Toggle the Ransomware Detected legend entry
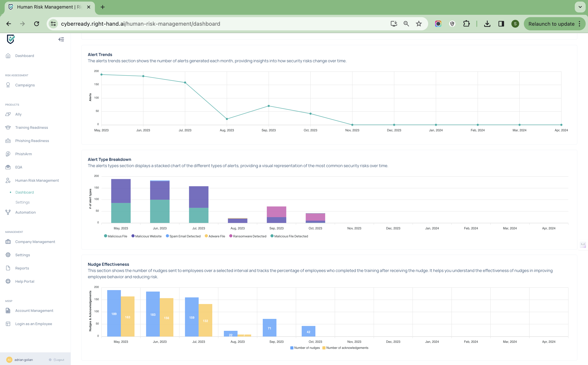588x365 pixels. tap(249, 236)
